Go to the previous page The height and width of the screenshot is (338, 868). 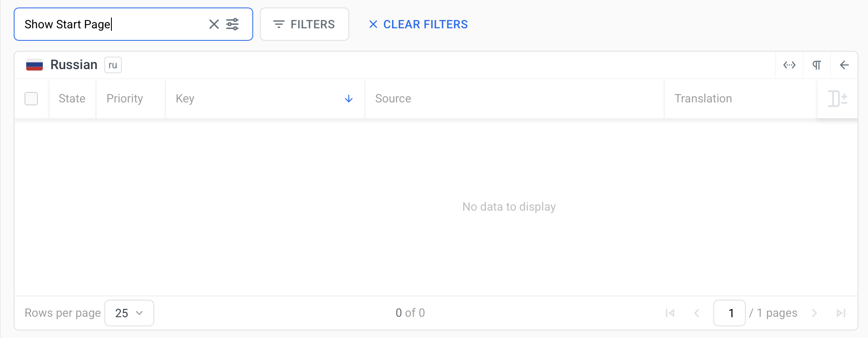pos(697,313)
